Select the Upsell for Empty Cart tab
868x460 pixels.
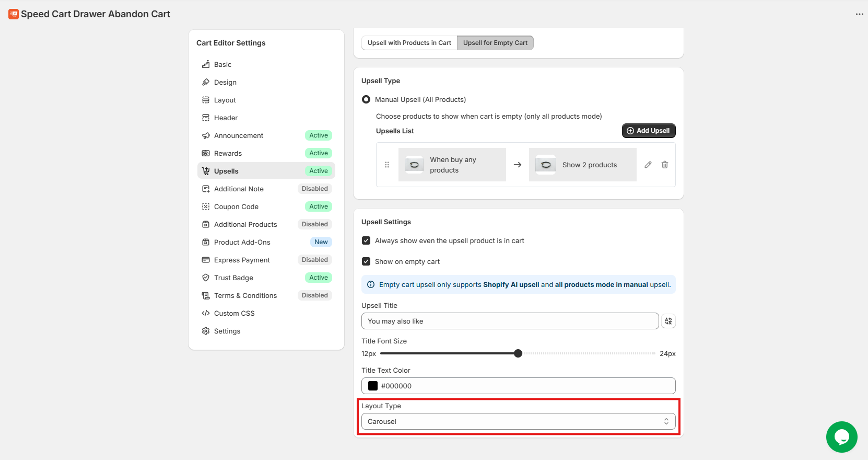tap(495, 43)
